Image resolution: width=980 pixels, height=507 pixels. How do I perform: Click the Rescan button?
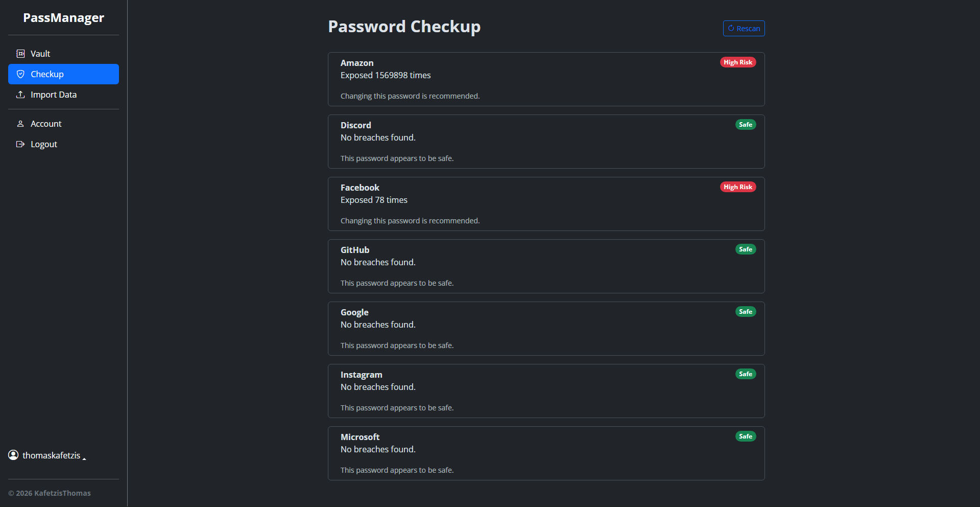[x=744, y=29]
